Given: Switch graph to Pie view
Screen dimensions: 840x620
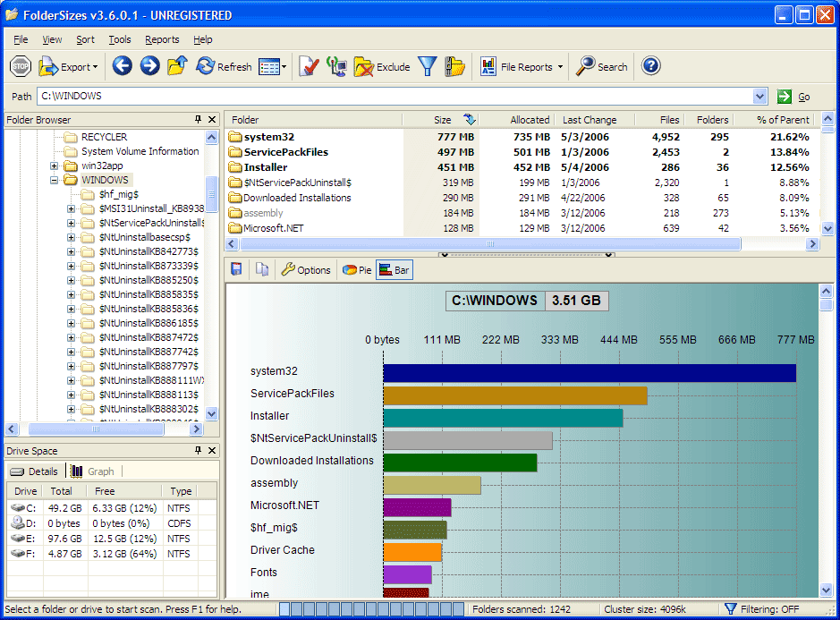Looking at the screenshot, I should (x=357, y=269).
